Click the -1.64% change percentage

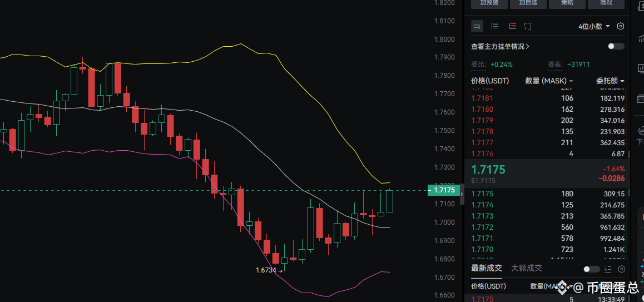pyautogui.click(x=613, y=169)
